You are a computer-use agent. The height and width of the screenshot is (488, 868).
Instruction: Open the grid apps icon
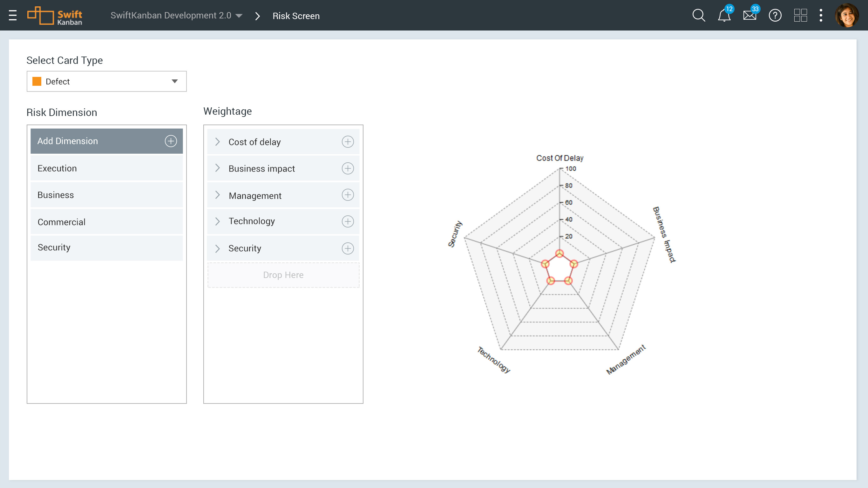(x=800, y=16)
